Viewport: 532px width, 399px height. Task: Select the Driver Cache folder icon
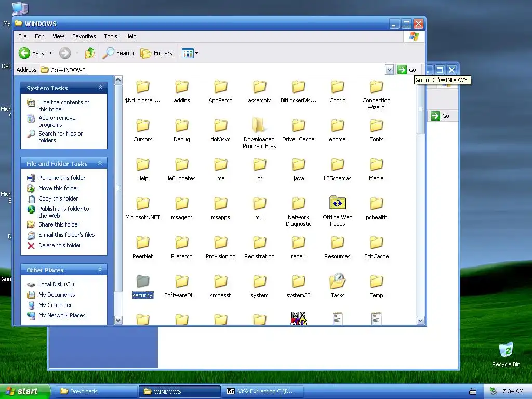299,126
